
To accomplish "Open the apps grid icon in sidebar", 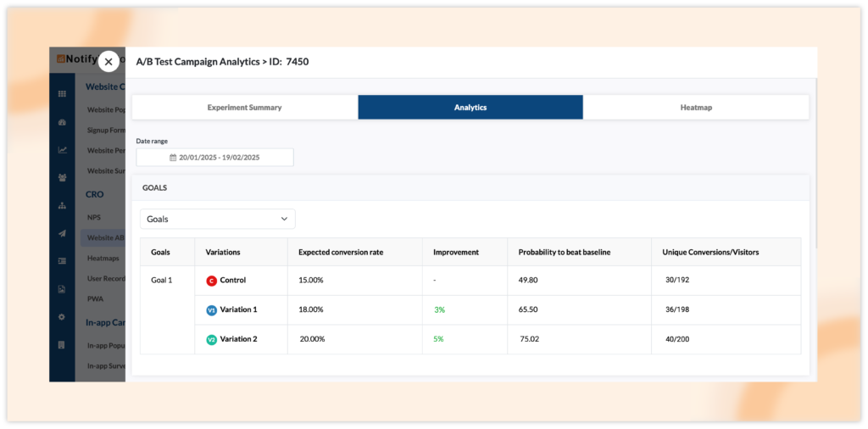I will (x=62, y=94).
